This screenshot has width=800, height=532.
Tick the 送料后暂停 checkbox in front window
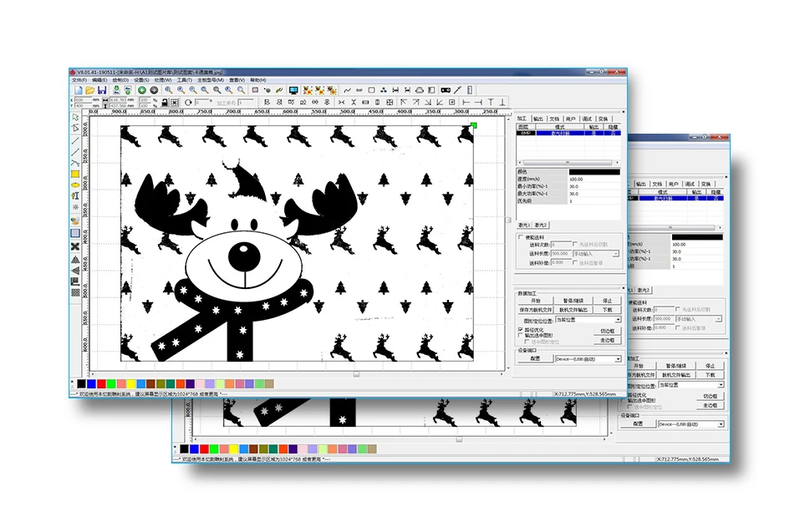[575, 263]
